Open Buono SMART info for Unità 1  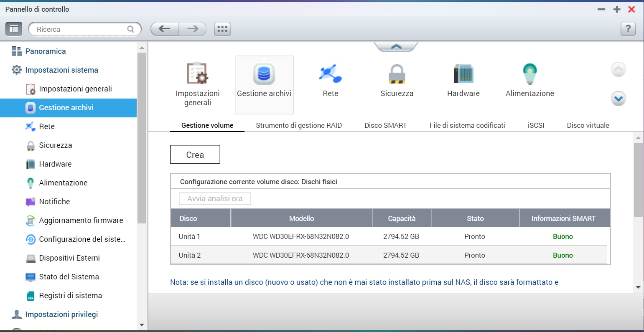(x=563, y=236)
